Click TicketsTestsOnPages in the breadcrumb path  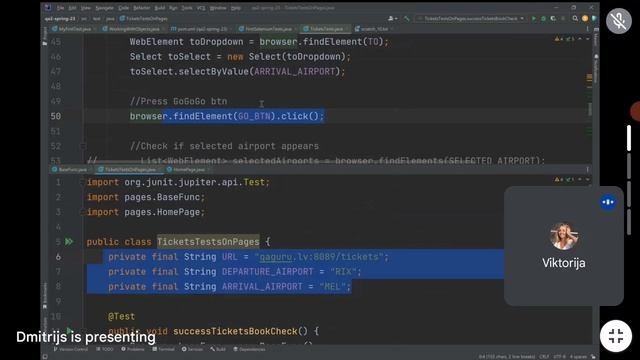pos(144,19)
